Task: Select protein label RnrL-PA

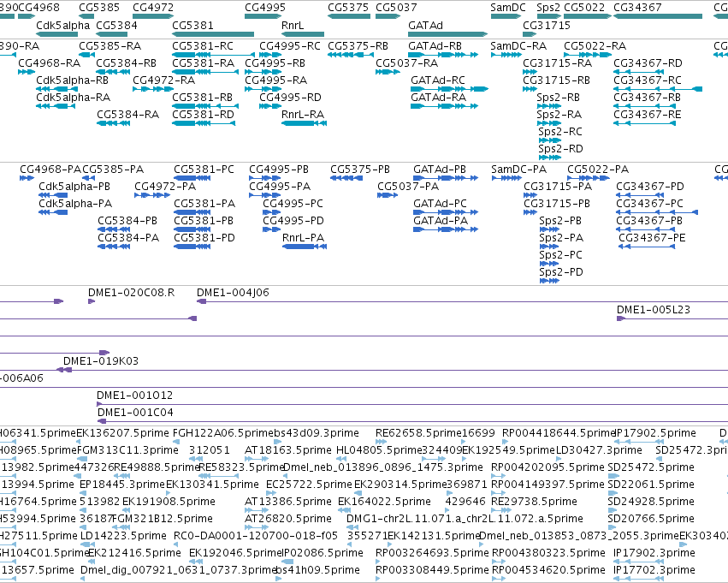Action: (303, 237)
